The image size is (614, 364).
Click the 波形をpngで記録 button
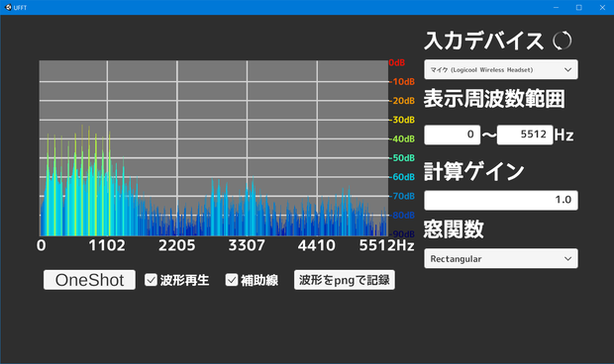(x=345, y=280)
